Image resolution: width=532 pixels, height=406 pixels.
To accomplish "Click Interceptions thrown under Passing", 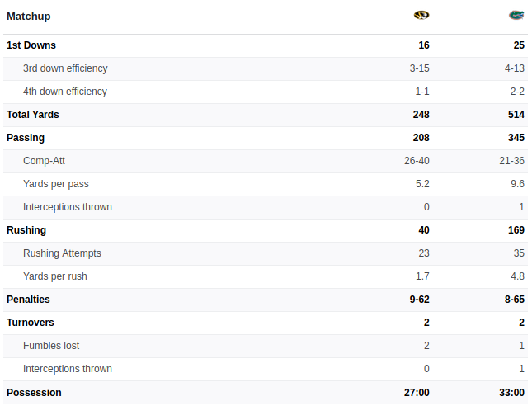I will coord(68,207).
